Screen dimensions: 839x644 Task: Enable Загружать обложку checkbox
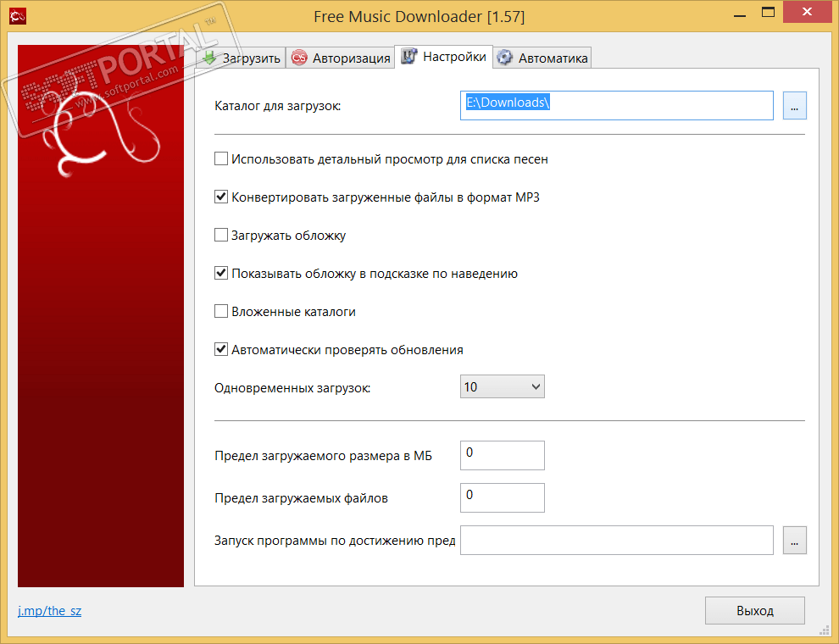coord(221,235)
